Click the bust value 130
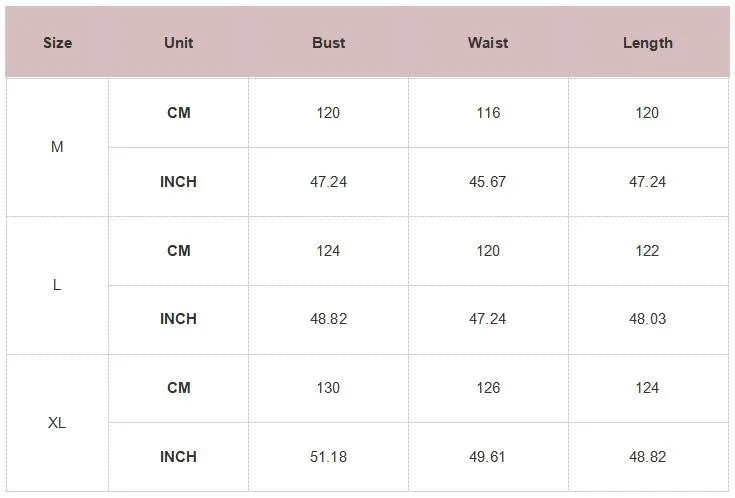 point(328,388)
